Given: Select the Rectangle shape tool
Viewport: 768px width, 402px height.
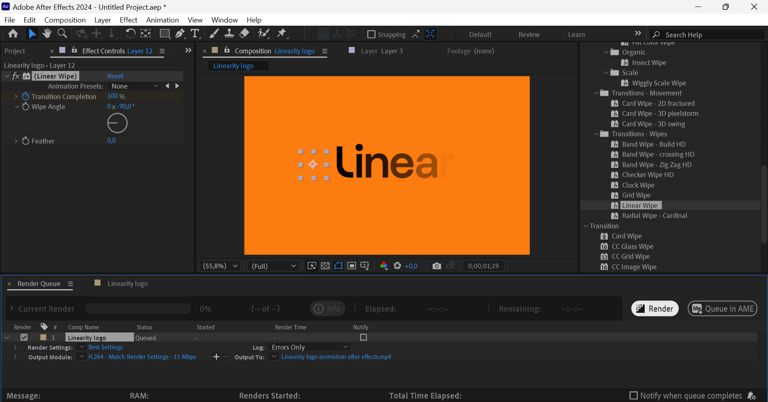Looking at the screenshot, I should coord(165,34).
